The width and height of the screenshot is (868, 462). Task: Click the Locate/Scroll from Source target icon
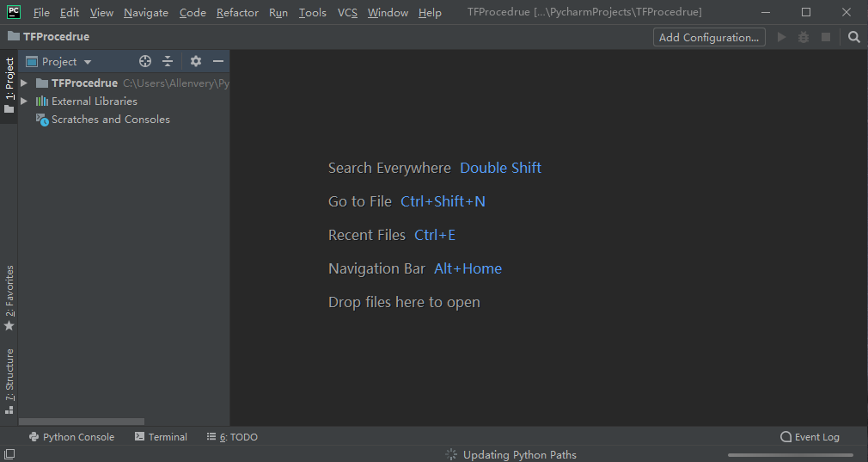point(145,61)
